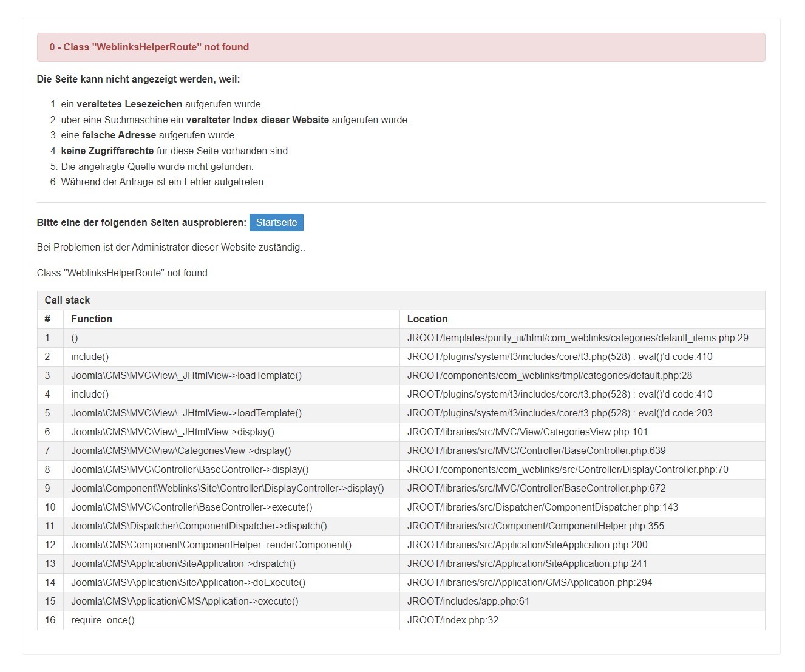Click the ComponentHelper::renderComponent() entry

point(211,545)
